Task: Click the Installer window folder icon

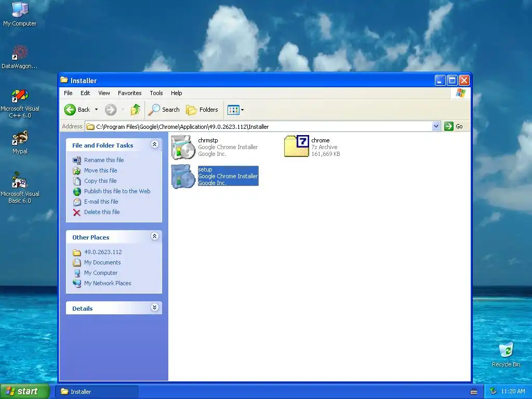Action: tap(64, 80)
